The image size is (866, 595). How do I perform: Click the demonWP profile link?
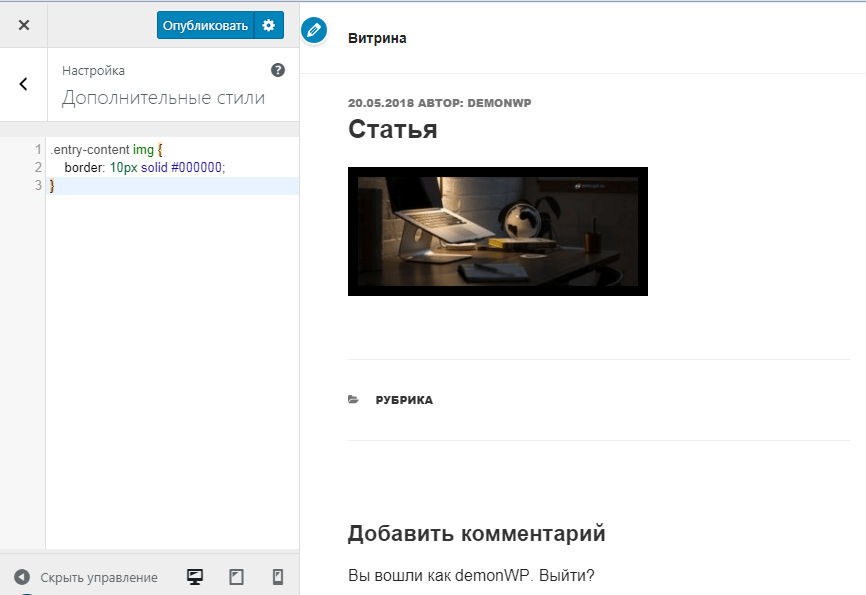[x=492, y=575]
